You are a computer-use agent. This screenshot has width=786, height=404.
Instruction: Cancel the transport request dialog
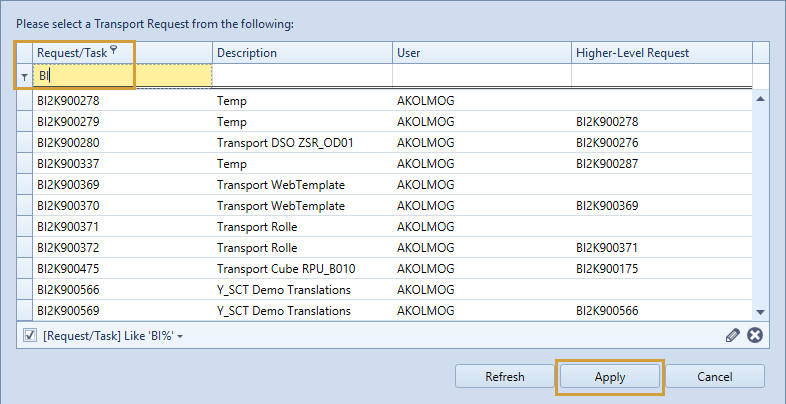coord(715,377)
